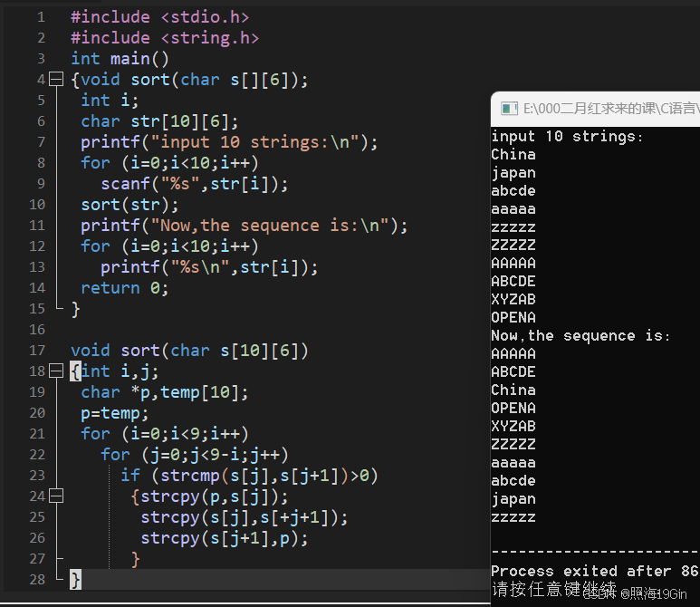Click 'p=temp;' assignment line
700x607 pixels.
[x=115, y=413]
